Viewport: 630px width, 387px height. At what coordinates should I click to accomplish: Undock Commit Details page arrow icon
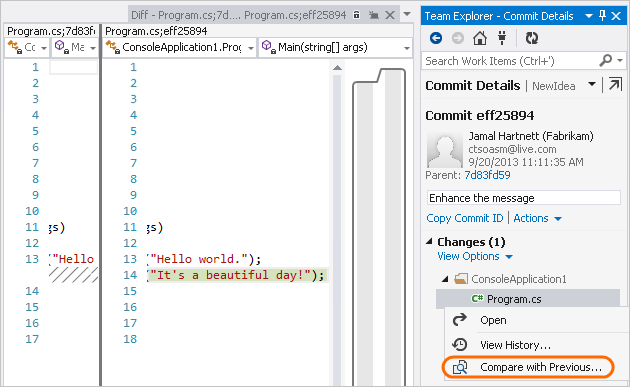click(615, 85)
